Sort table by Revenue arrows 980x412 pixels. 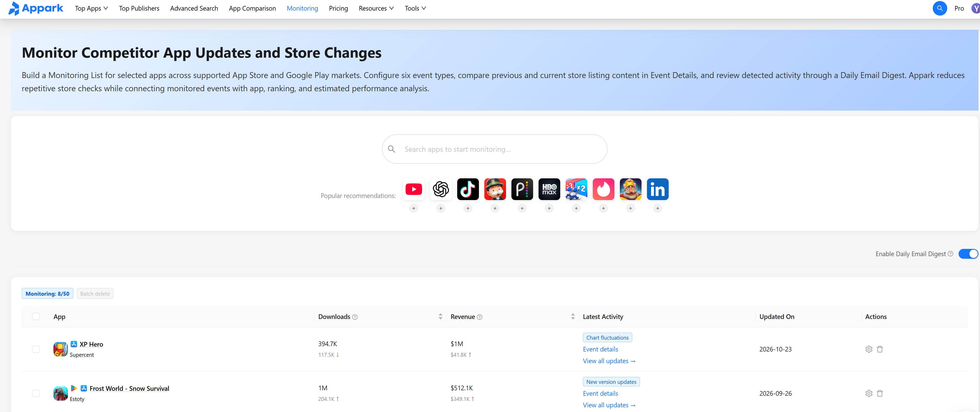[573, 317]
